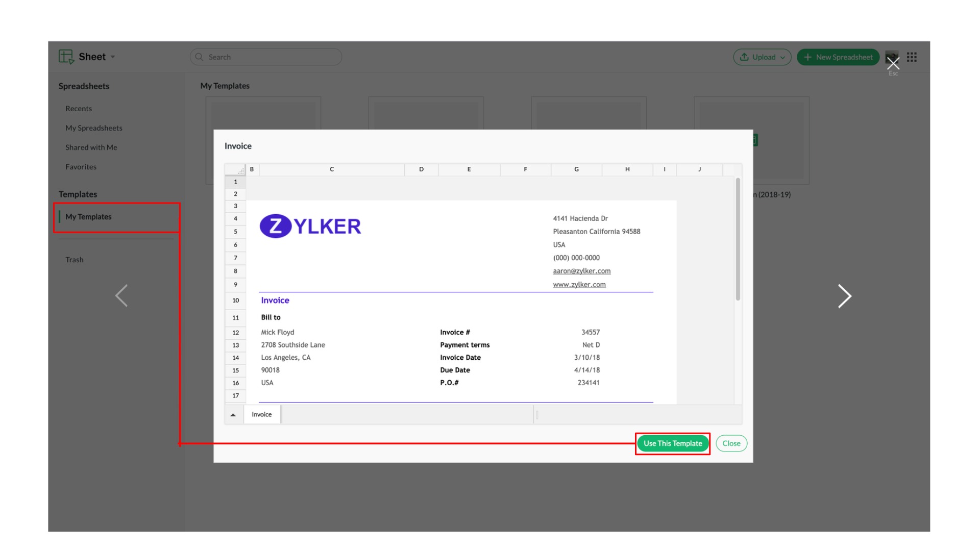Select the row 10 header
Viewport: 980px width, 551px height.
coord(235,300)
